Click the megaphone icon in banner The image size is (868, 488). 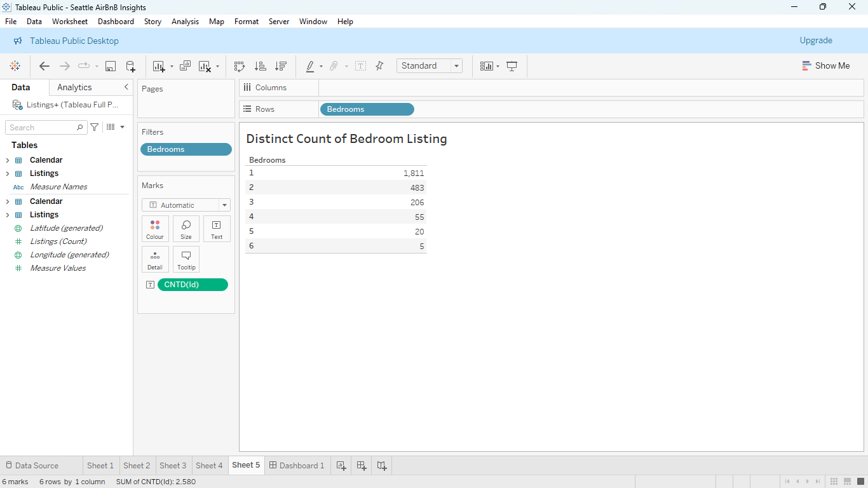click(x=18, y=41)
